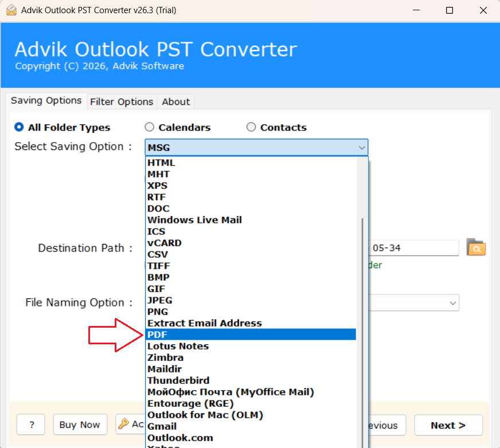Viewport: 500px width, 448px height.
Task: Click the partially hidden Previous button
Action: coord(387,425)
